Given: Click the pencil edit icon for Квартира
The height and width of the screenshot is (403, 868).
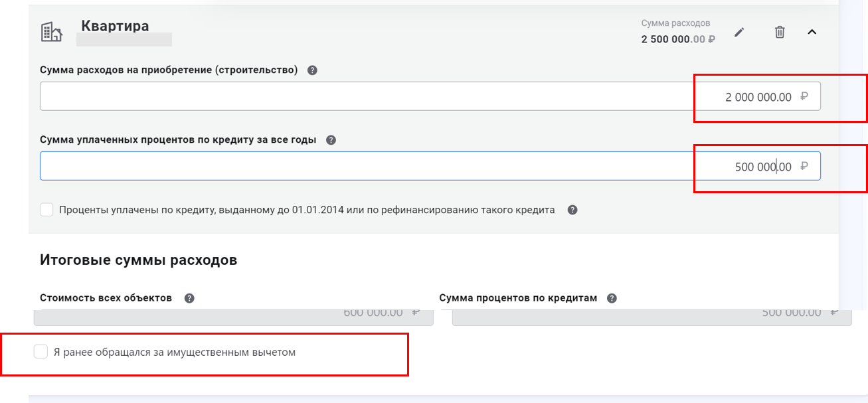Looking at the screenshot, I should 739,32.
